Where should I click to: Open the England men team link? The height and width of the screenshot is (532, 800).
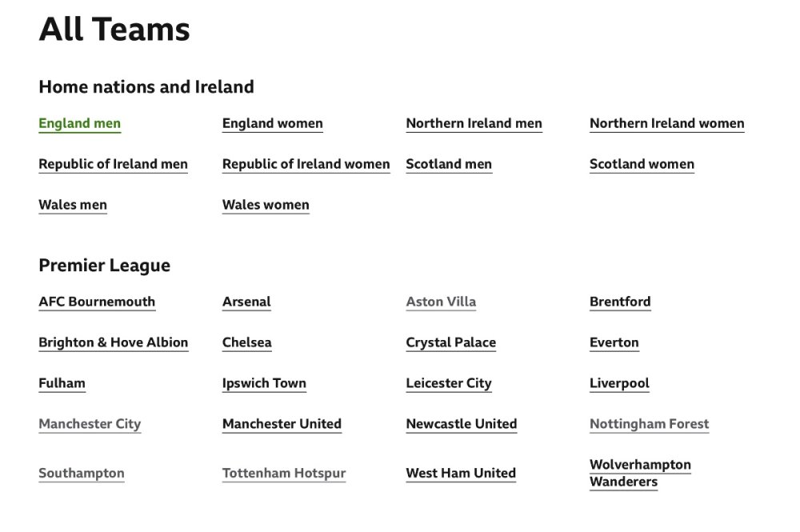tap(79, 123)
